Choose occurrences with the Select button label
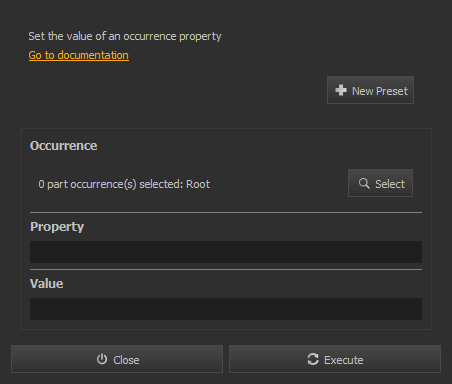The image size is (452, 384). [390, 184]
